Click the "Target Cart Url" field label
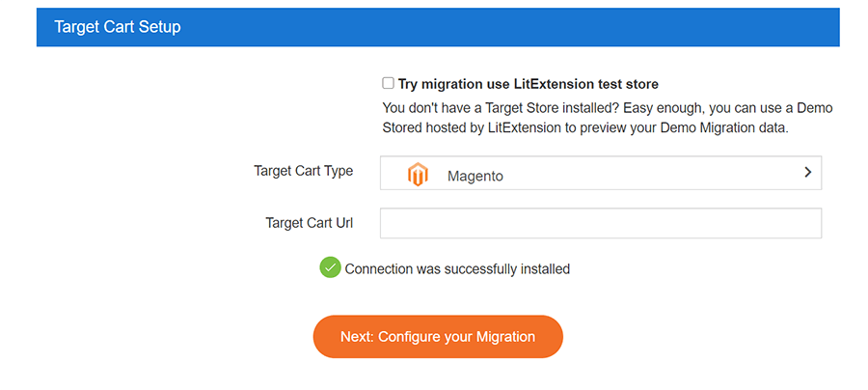The height and width of the screenshot is (390, 868). (x=309, y=223)
